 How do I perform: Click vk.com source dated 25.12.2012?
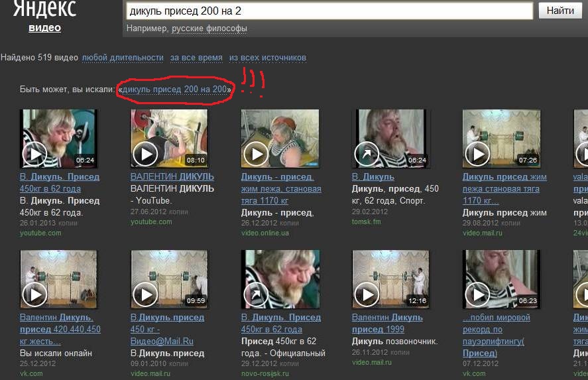(31, 373)
